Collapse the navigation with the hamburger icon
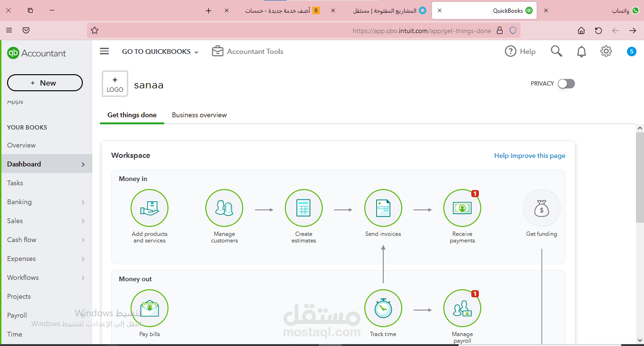The image size is (644, 346). (x=105, y=52)
